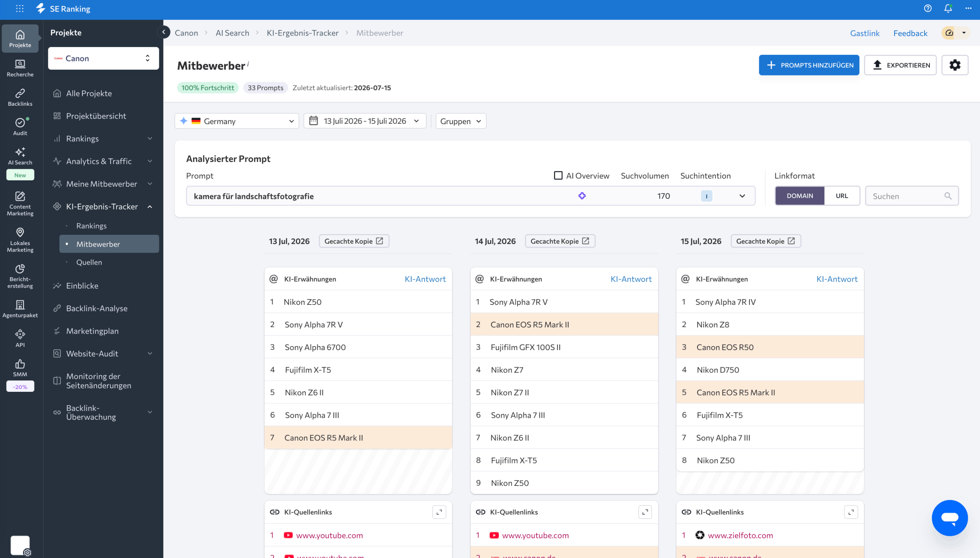
Task: Open Backlinks in the left rail
Action: point(20,97)
